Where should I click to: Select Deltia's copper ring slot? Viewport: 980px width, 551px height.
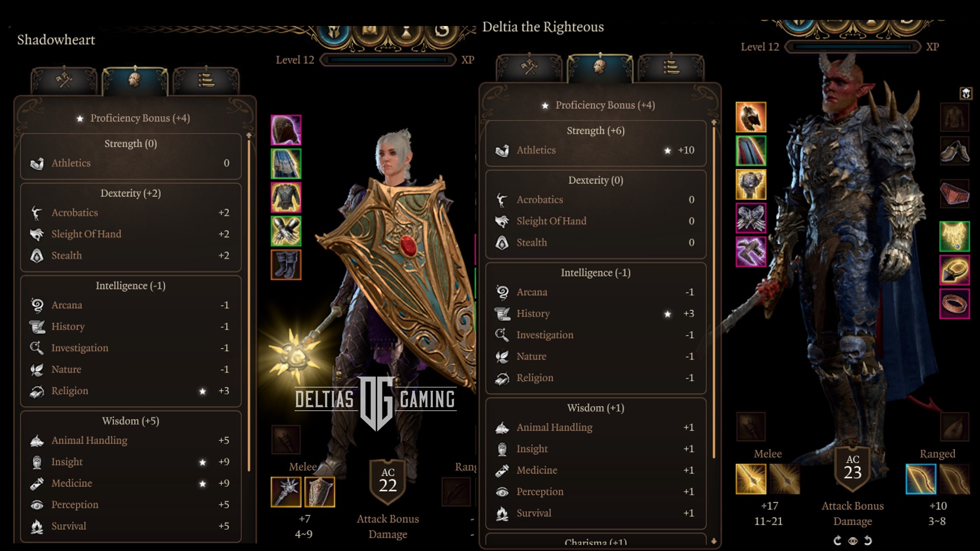(954, 304)
